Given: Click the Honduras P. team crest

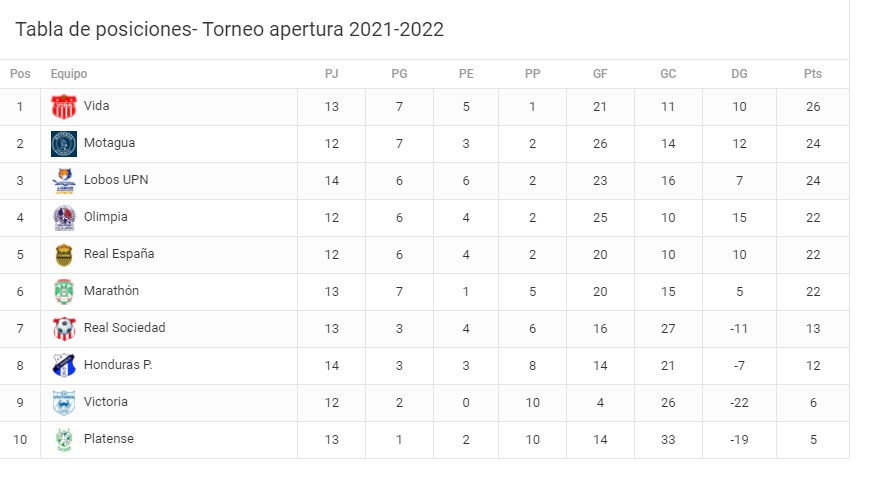Looking at the screenshot, I should [x=64, y=366].
